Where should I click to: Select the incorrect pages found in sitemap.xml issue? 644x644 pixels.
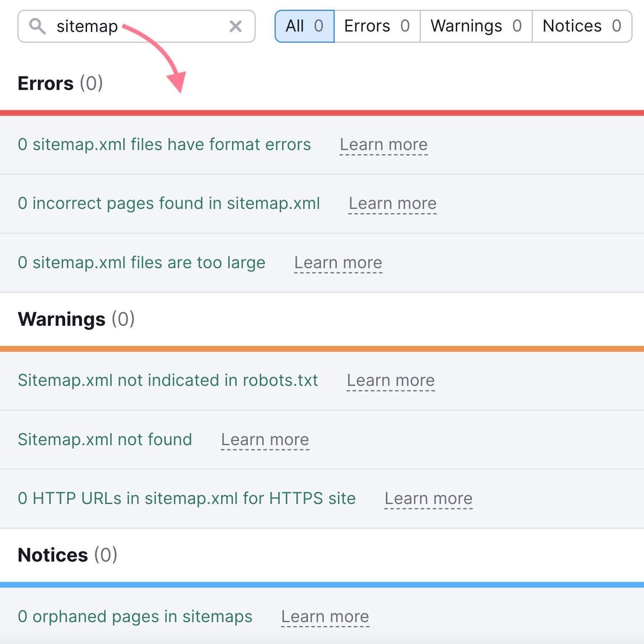tap(168, 203)
